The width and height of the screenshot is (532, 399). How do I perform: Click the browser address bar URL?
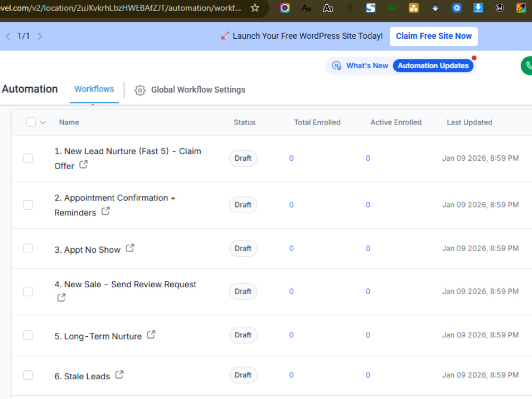tap(120, 7)
